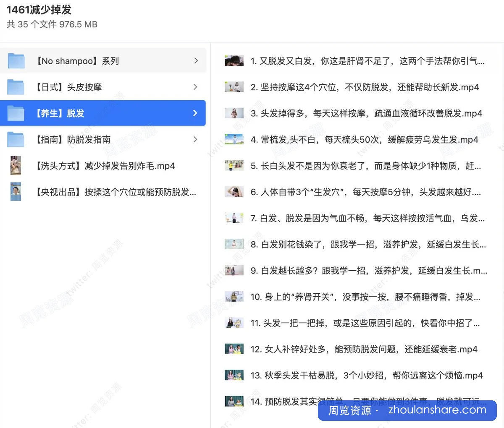Click thumbnail of video 11 头发一把一把掉

[234, 323]
